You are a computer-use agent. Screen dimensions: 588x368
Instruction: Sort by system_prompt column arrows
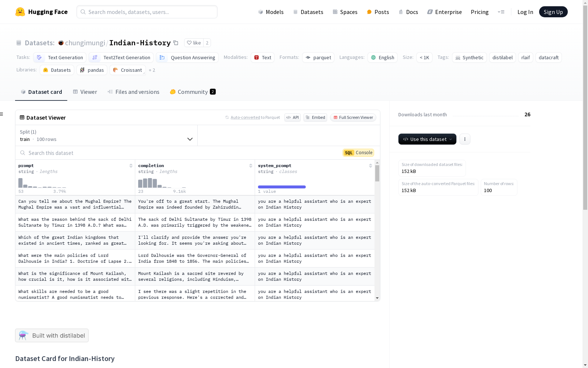click(x=370, y=166)
